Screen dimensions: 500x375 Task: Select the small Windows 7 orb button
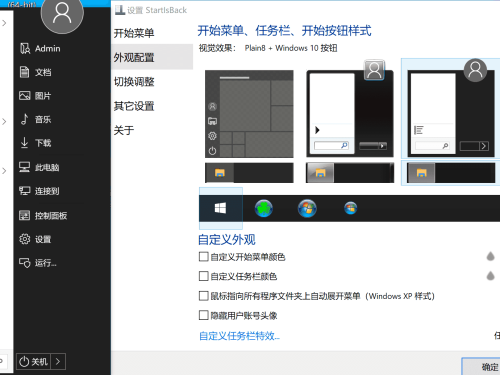click(x=351, y=209)
